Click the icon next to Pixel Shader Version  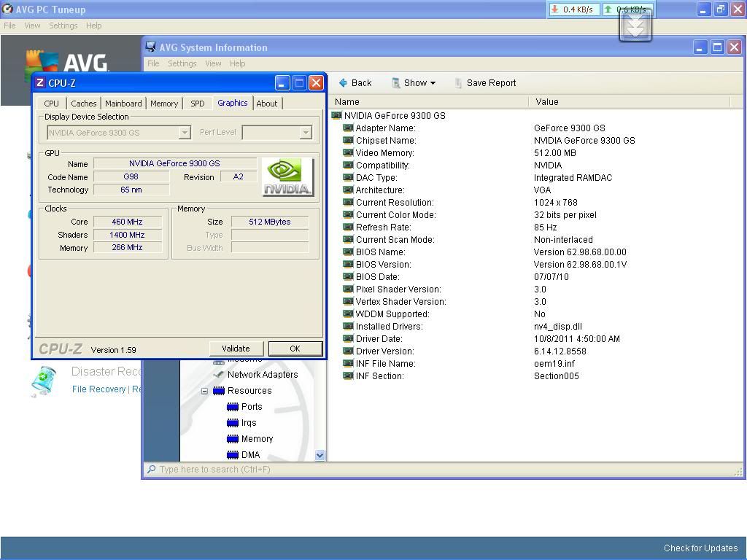coord(348,289)
